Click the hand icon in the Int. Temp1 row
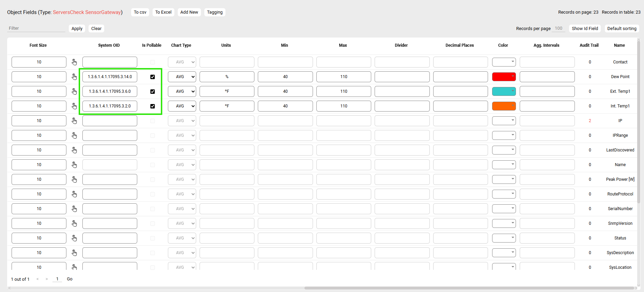This screenshot has width=644, height=292. (x=74, y=106)
